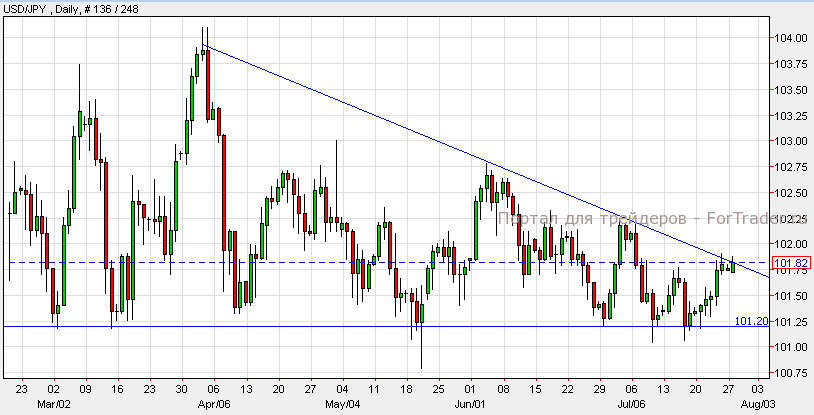
Task: Click the 103.75 price axis label
Action: (793, 64)
